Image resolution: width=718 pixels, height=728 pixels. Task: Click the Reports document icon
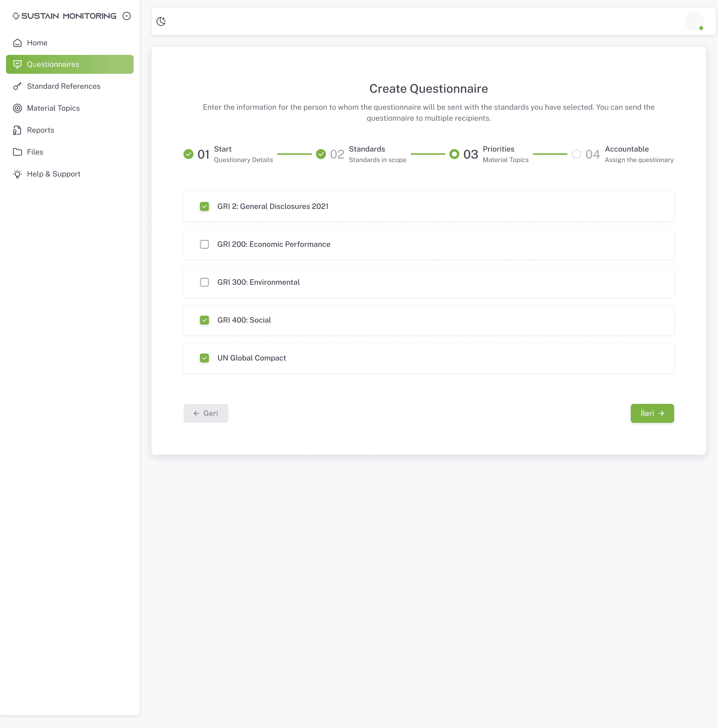pos(17,130)
